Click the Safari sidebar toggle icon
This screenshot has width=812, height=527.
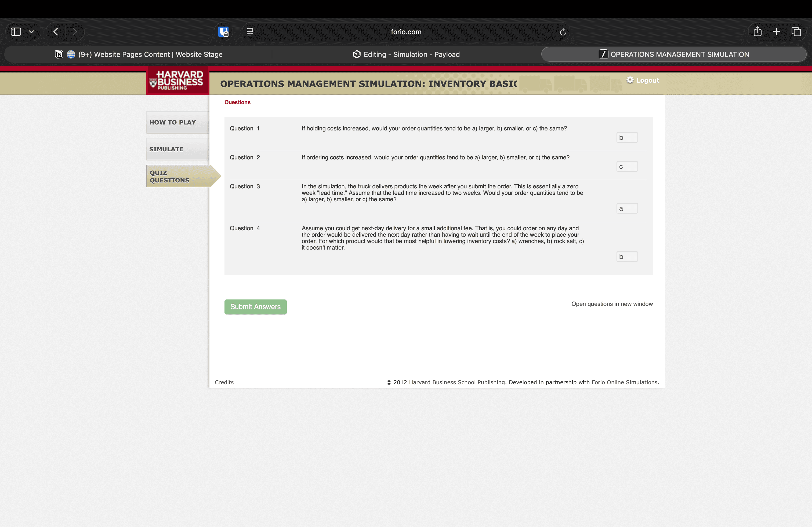point(16,32)
